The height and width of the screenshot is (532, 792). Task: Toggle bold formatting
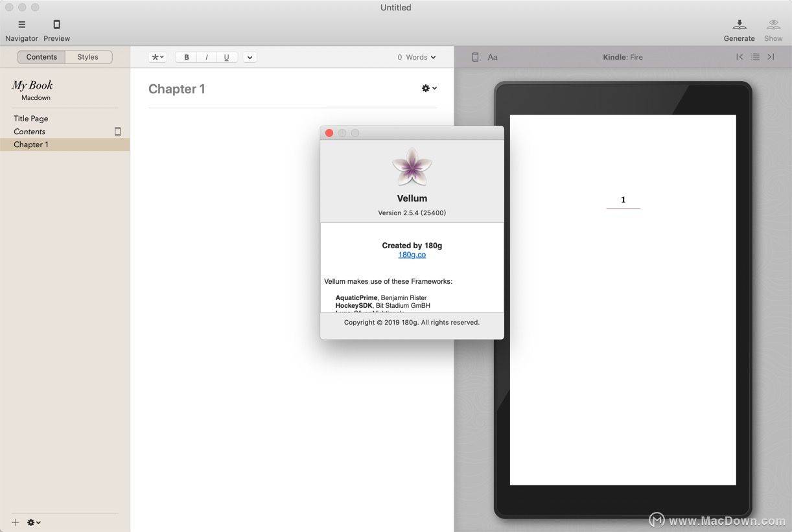tap(187, 57)
